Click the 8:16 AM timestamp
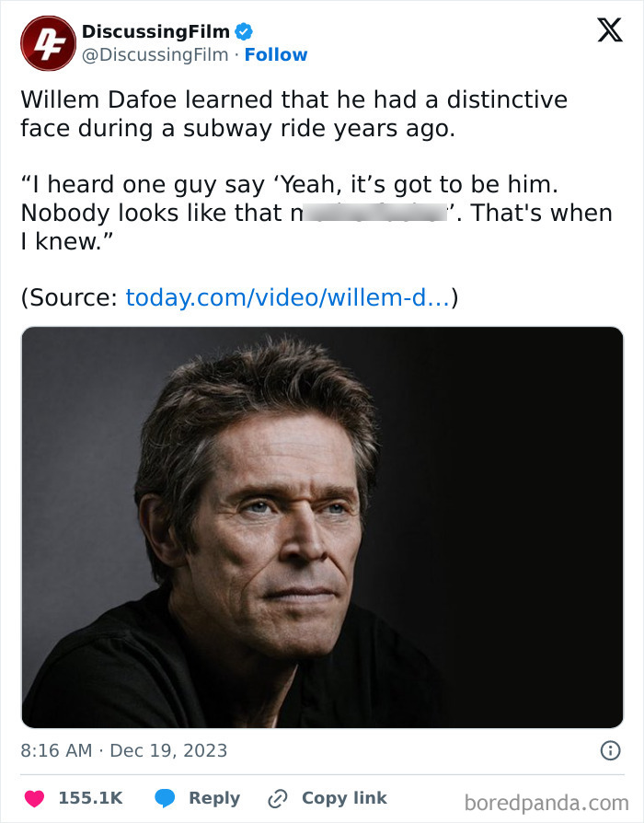Screen dimensions: 644x823 click(x=56, y=750)
